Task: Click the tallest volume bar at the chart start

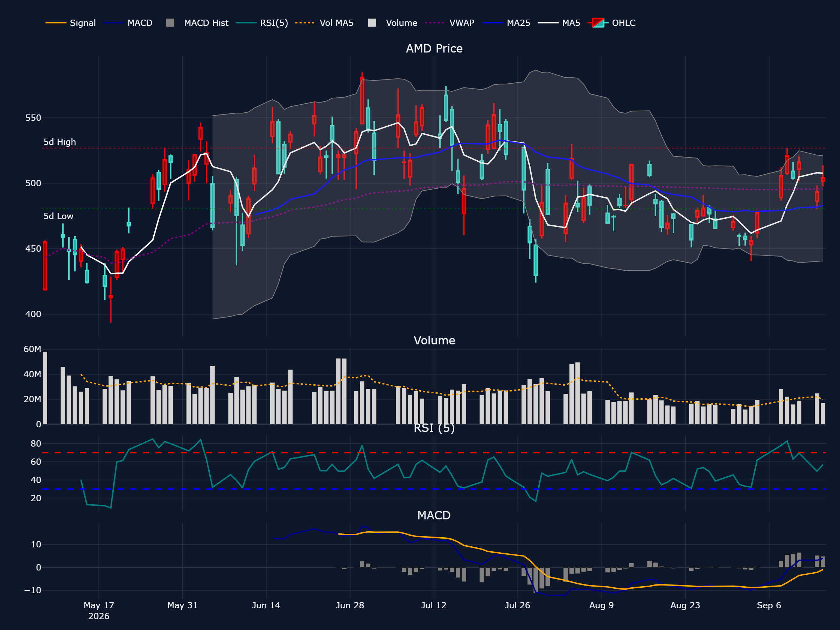Action: pos(45,388)
